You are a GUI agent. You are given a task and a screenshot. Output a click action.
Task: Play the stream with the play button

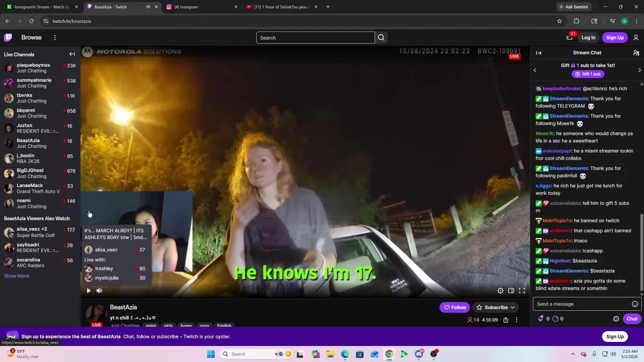tap(89, 291)
